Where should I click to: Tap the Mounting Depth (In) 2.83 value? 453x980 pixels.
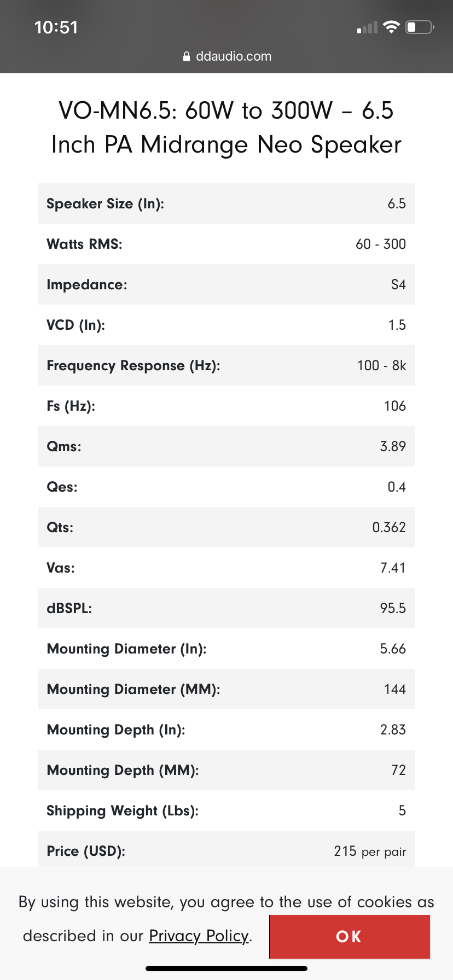click(393, 730)
